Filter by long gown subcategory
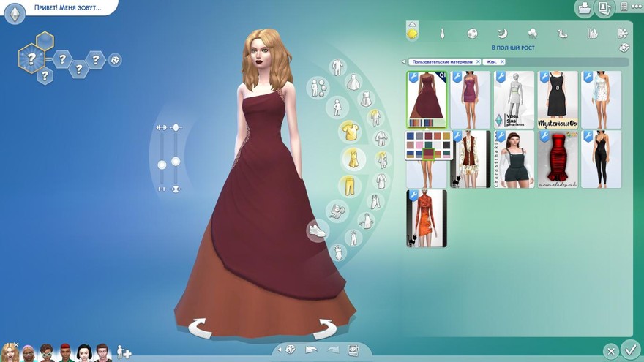The height and width of the screenshot is (362, 644). (x=353, y=82)
